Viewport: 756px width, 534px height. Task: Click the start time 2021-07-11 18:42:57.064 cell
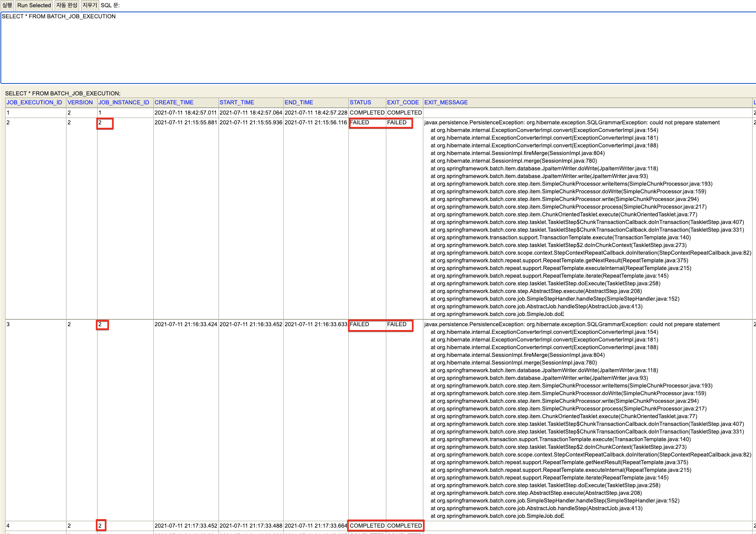251,113
